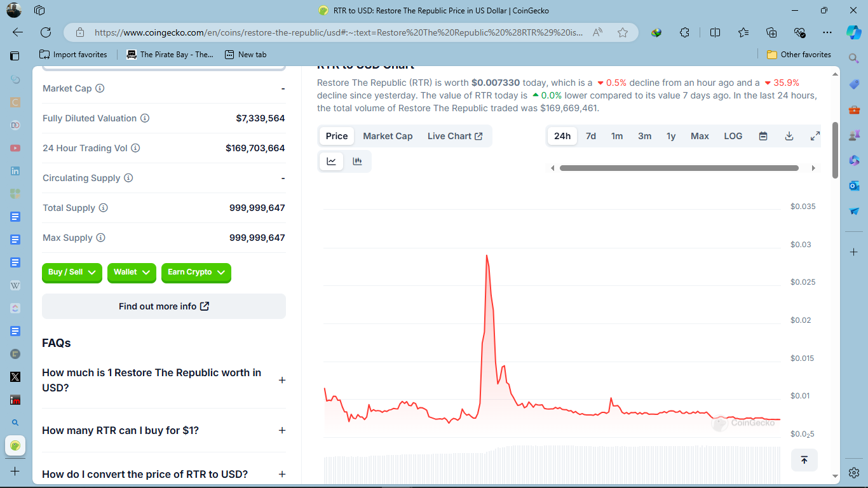This screenshot has width=868, height=488.
Task: Click Total Supply info icon
Action: 104,208
